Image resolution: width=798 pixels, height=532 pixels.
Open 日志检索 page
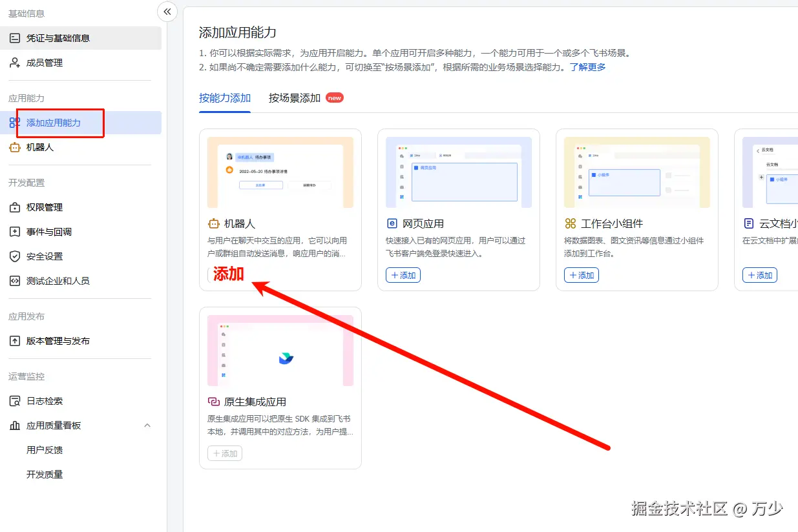(81, 401)
